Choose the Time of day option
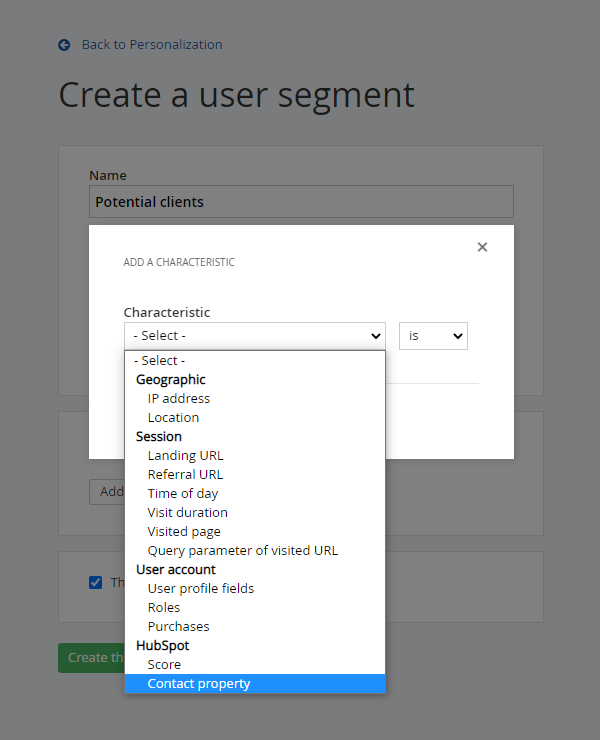600x740 pixels. (182, 494)
